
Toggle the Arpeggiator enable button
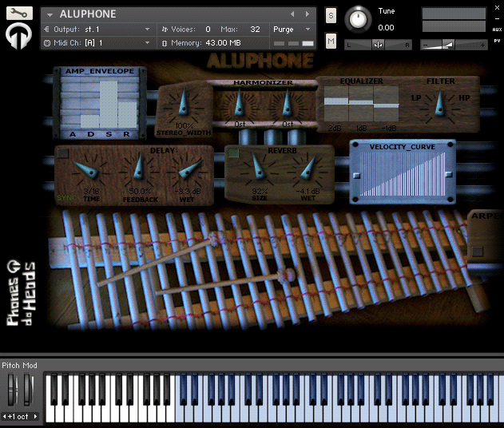click(x=478, y=251)
